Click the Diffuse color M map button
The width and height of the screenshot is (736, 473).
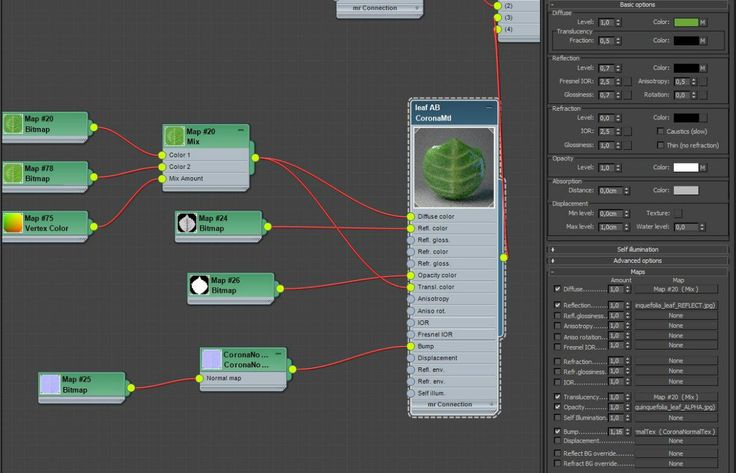point(703,22)
